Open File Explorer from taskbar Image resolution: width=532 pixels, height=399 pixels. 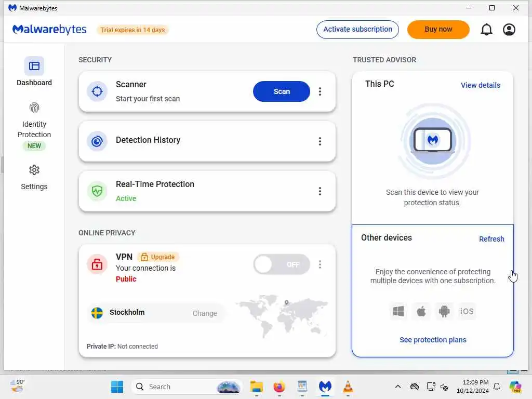click(257, 387)
